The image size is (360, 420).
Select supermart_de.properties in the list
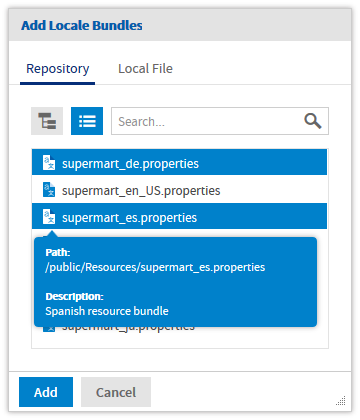[x=179, y=162]
